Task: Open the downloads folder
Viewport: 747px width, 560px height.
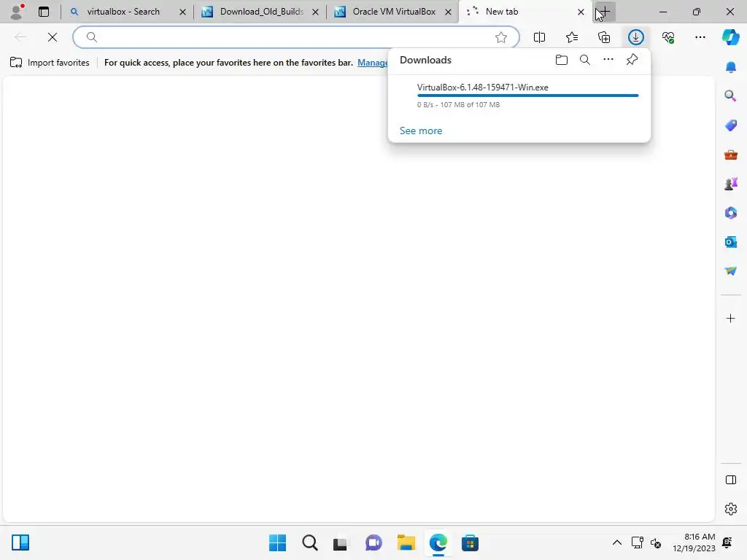Action: [x=562, y=60]
